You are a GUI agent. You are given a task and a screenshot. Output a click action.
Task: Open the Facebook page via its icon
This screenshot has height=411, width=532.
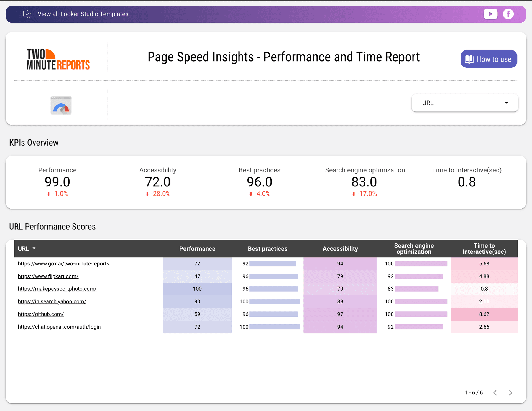click(x=508, y=14)
